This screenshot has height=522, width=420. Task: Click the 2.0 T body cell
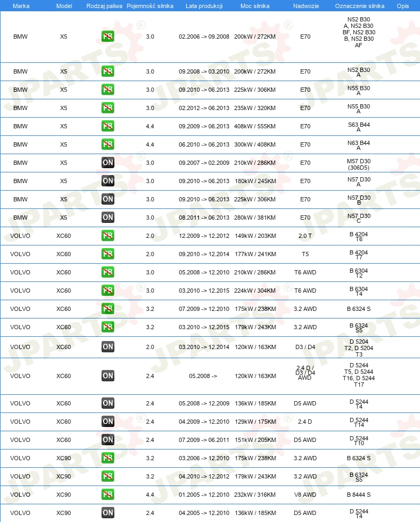click(305, 236)
